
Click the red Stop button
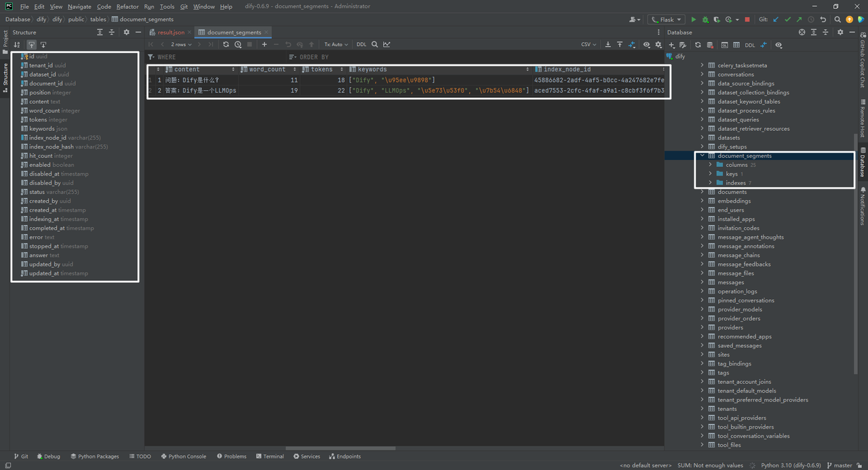(x=747, y=20)
